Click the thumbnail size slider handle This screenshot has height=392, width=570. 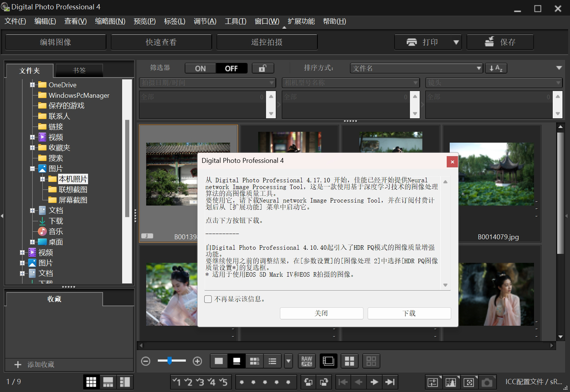[170, 361]
